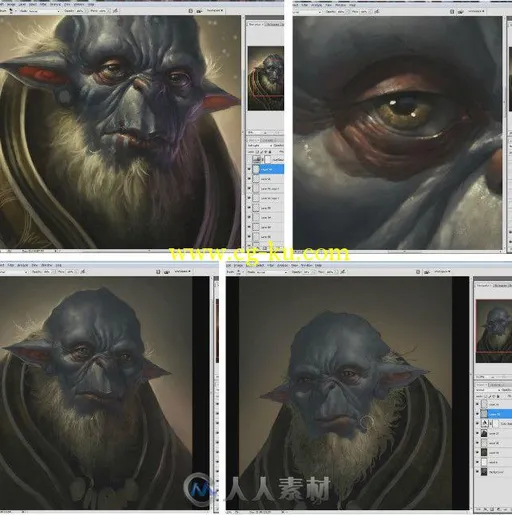Click add layer mask icon at bottom-right Layers panel footer
The height and width of the screenshot is (515, 512).
tap(492, 509)
